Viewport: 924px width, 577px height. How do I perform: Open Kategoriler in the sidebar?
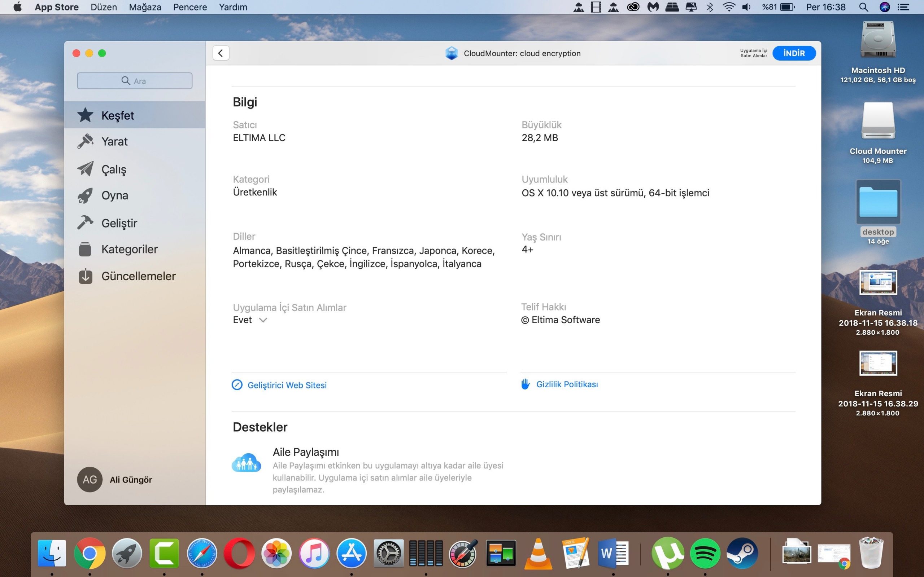point(129,249)
